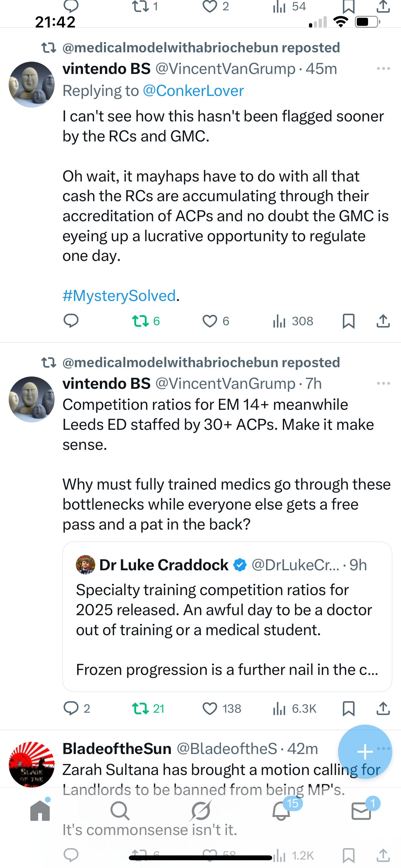Image resolution: width=401 pixels, height=868 pixels.
Task: Open the @ConkerLover profile link
Action: click(193, 91)
